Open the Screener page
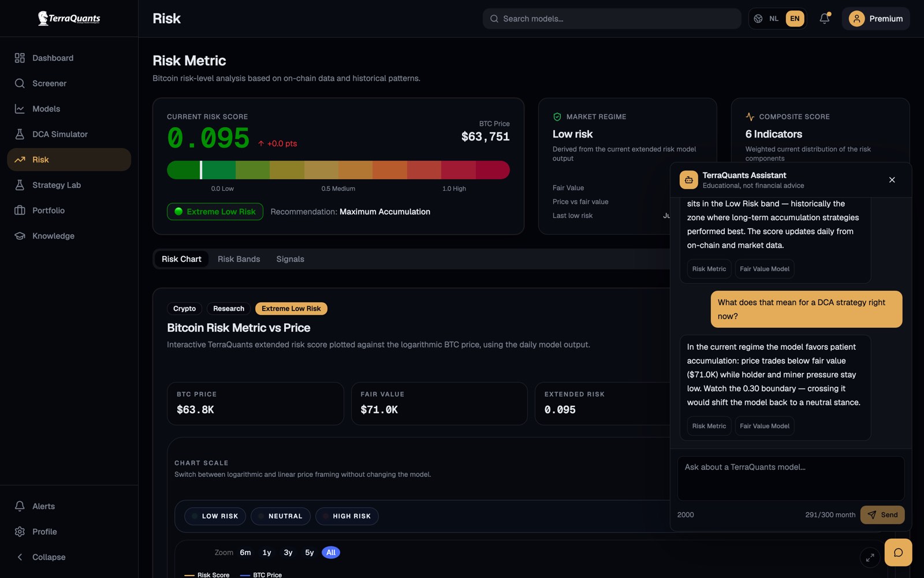The image size is (924, 578). tap(69, 83)
